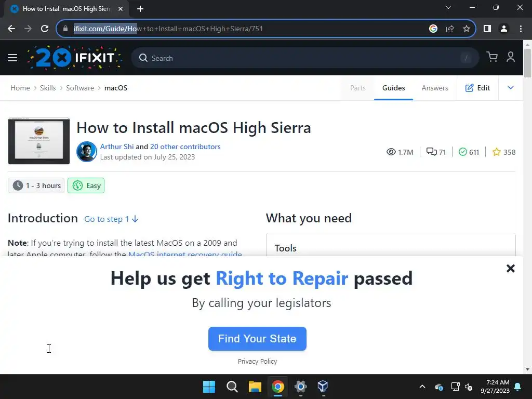Open the macOS breadcrumb
The image size is (532, 399).
click(x=116, y=88)
